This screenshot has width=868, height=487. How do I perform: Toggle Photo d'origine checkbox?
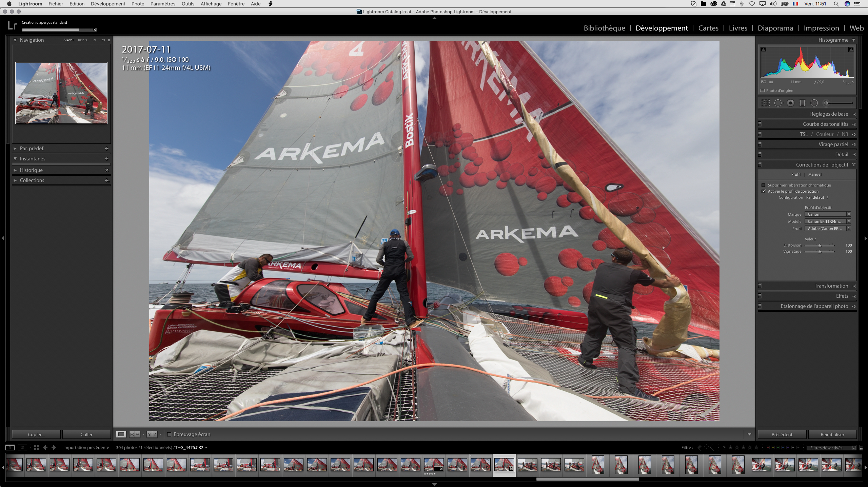763,91
